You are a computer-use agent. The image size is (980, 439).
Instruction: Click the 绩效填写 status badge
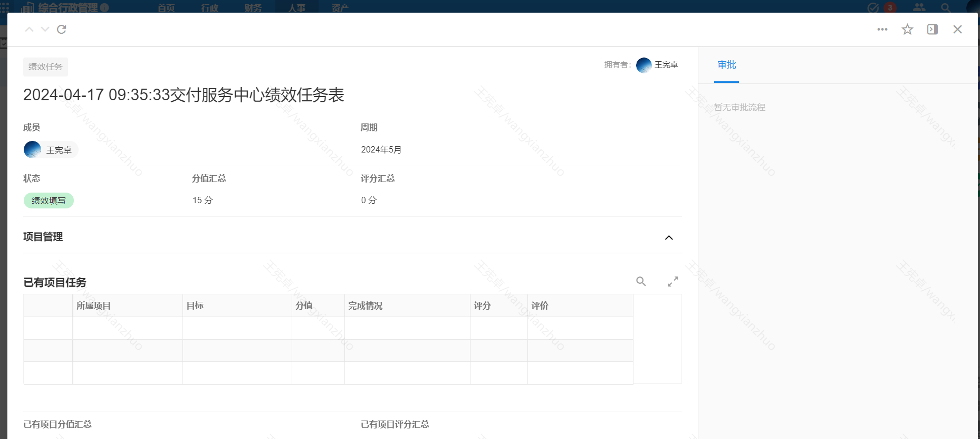(49, 201)
